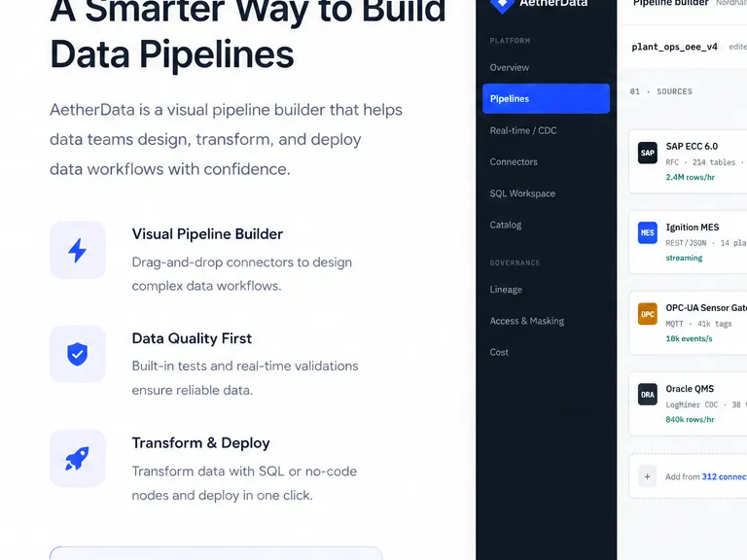Select the Oracle QMS source card

pos(688,403)
